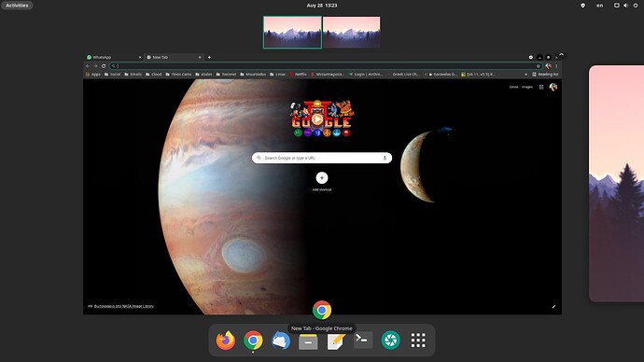Select the New Tab tab
This screenshot has width=644, height=362.
(174, 58)
